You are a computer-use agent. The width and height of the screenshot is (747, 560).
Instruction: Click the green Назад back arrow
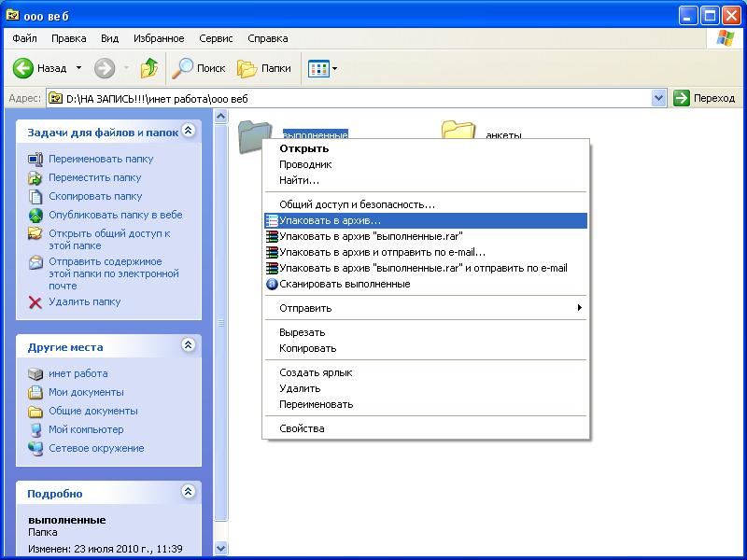point(22,68)
